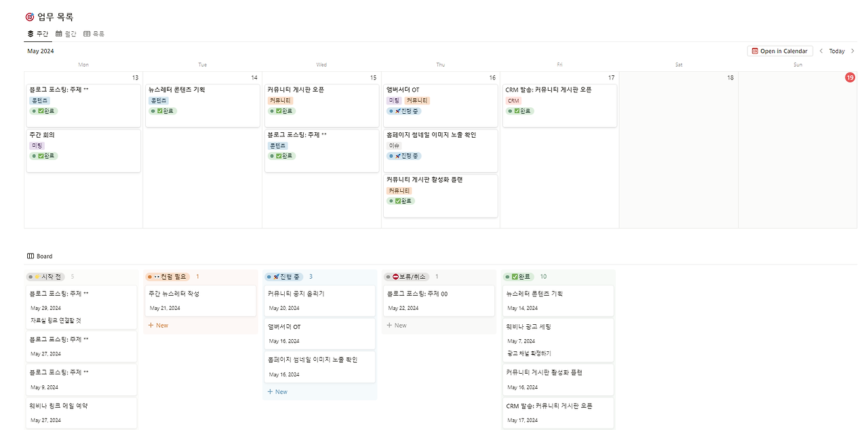Click the red 19 today date badge
This screenshot has height=430, width=868.
coord(850,77)
